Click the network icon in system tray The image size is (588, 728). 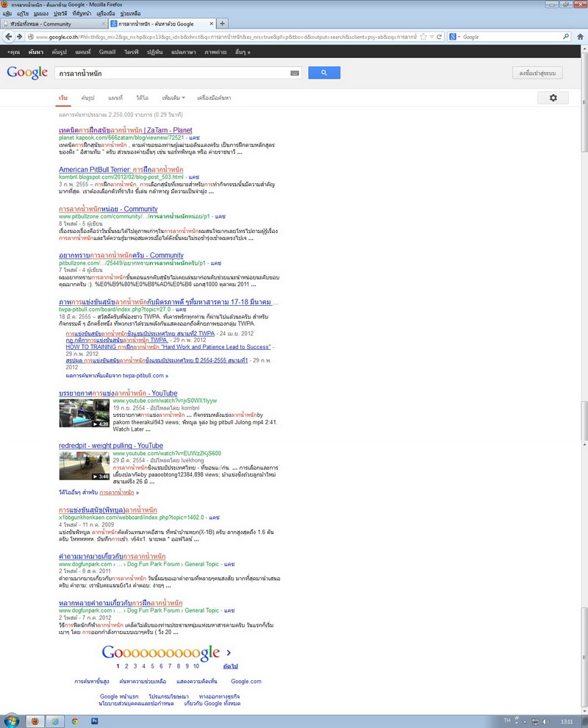(535, 721)
